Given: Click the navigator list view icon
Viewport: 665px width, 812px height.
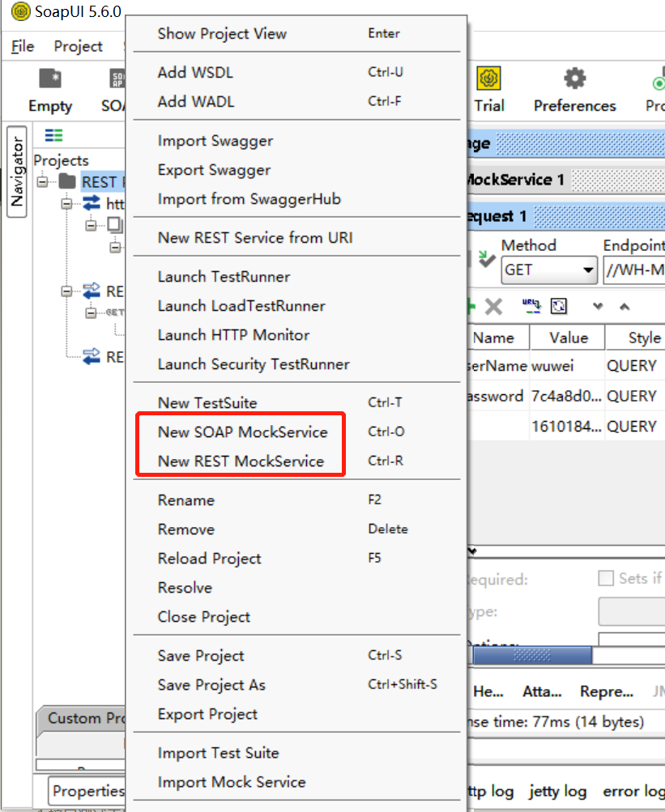Looking at the screenshot, I should 54,135.
